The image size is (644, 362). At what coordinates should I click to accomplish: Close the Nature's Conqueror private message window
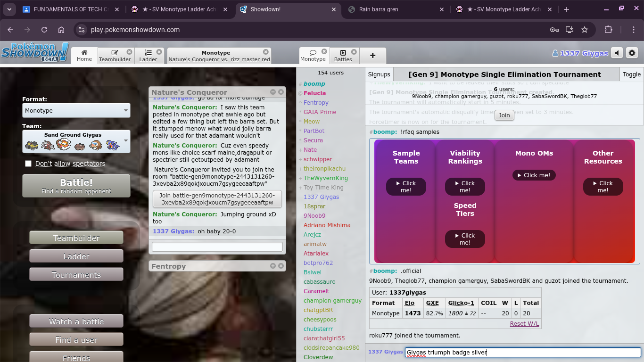pyautogui.click(x=281, y=92)
